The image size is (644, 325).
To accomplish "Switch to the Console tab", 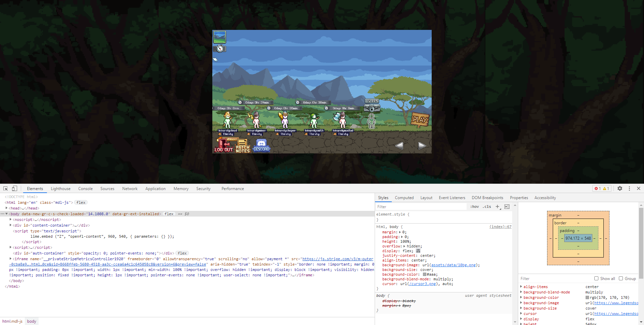I will click(86, 189).
